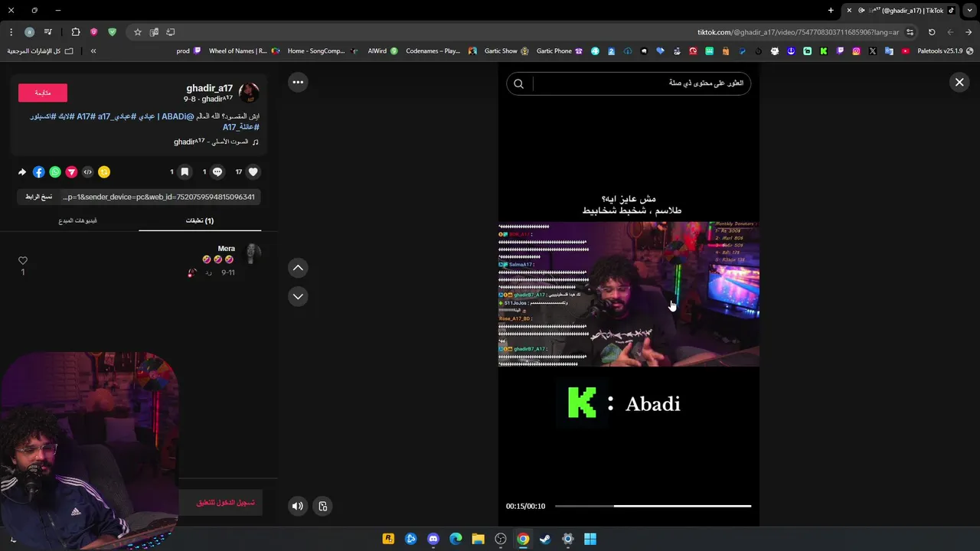This screenshot has height=551, width=980.
Task: Click ghadir_a17 profile avatar
Action: (249, 93)
